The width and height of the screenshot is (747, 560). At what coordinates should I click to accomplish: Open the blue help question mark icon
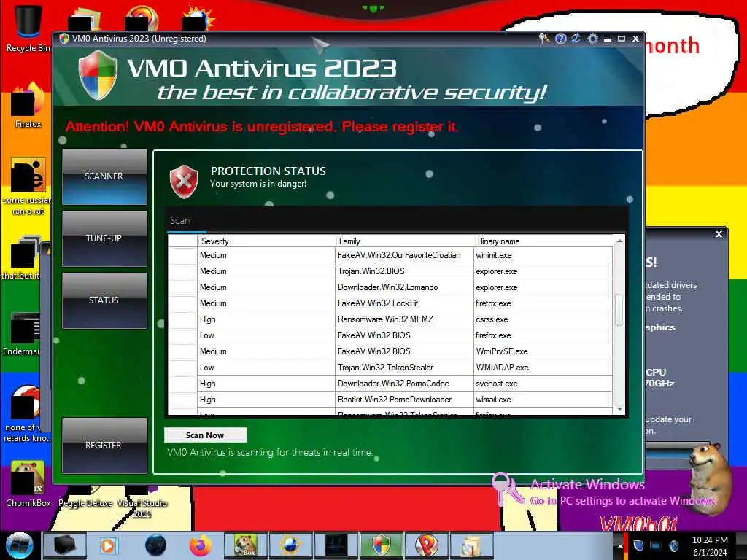pyautogui.click(x=561, y=39)
